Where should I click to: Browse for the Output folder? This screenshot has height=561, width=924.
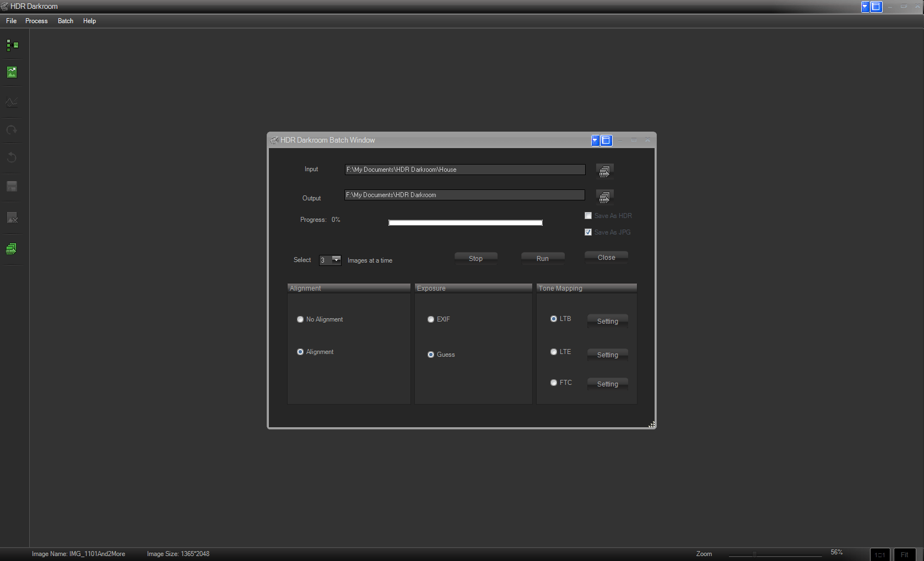(604, 197)
